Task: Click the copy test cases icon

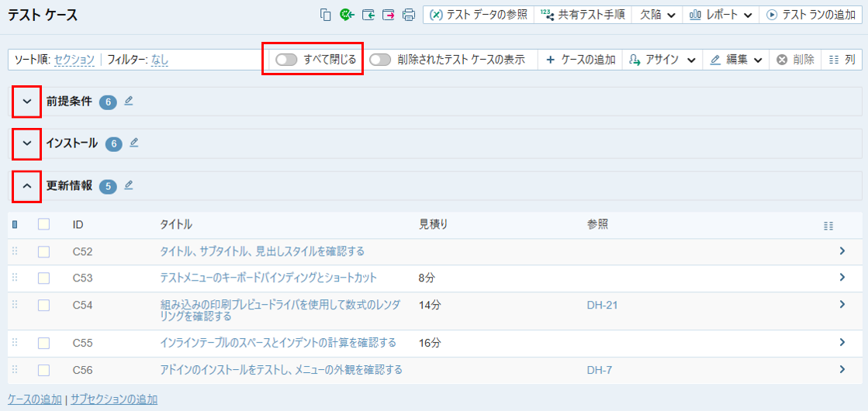Action: point(326,15)
